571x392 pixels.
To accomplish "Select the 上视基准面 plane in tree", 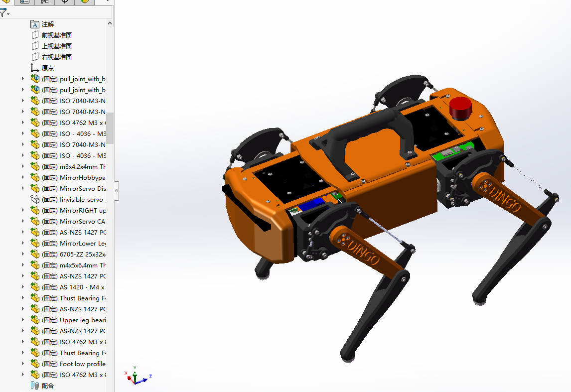I will [x=56, y=46].
